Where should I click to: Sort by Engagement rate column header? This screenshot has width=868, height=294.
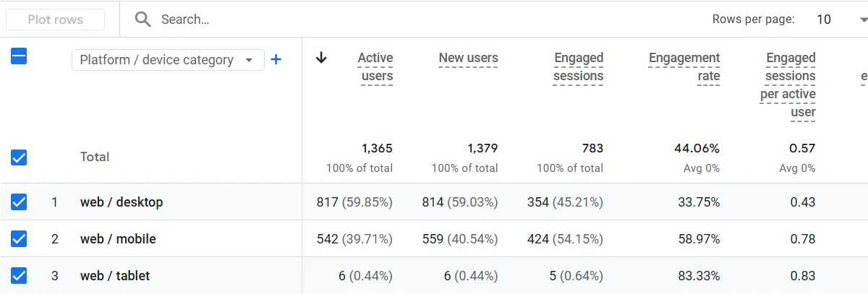pos(684,66)
